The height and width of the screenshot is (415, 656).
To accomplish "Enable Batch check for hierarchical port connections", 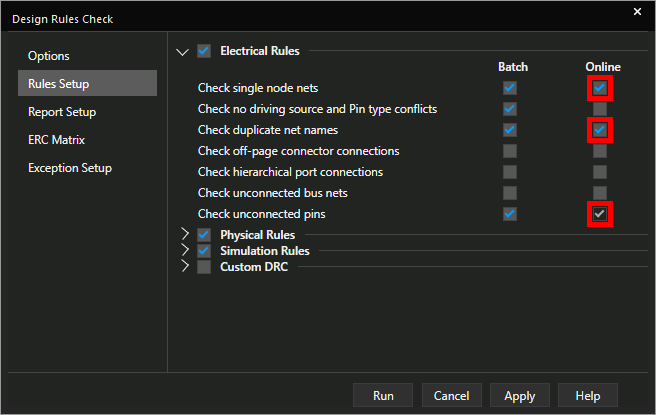I will coord(510,172).
